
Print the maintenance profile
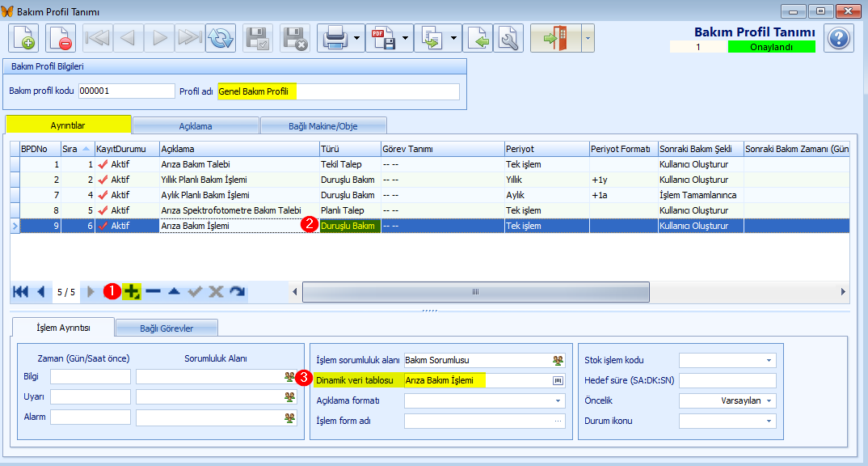click(x=335, y=38)
